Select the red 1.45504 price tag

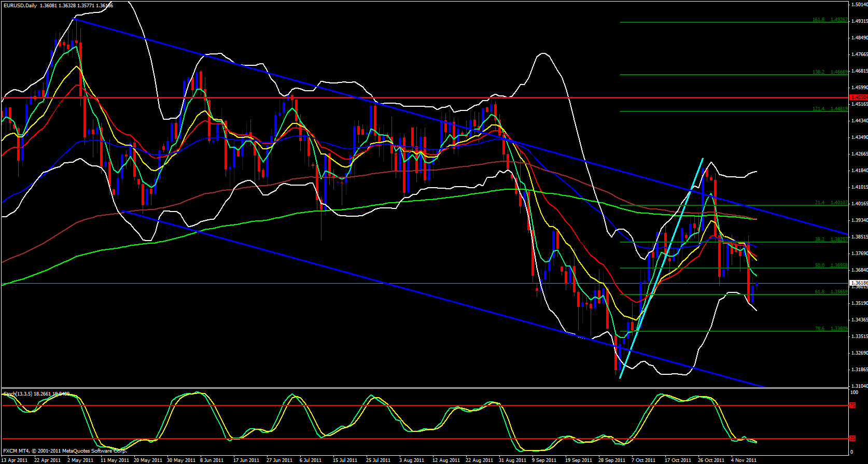click(858, 97)
